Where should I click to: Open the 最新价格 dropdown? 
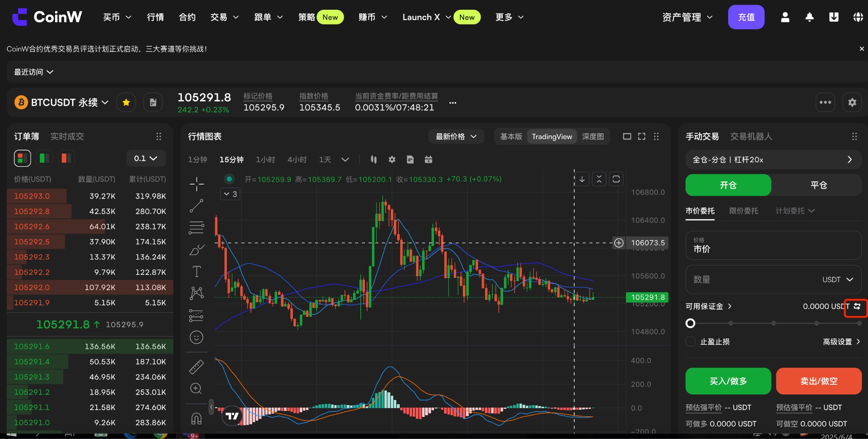[456, 137]
